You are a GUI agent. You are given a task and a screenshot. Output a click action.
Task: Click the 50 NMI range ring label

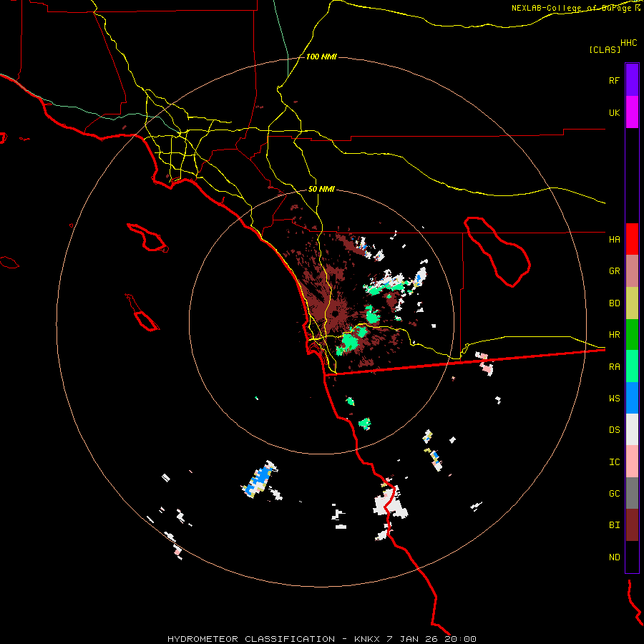[x=321, y=189]
